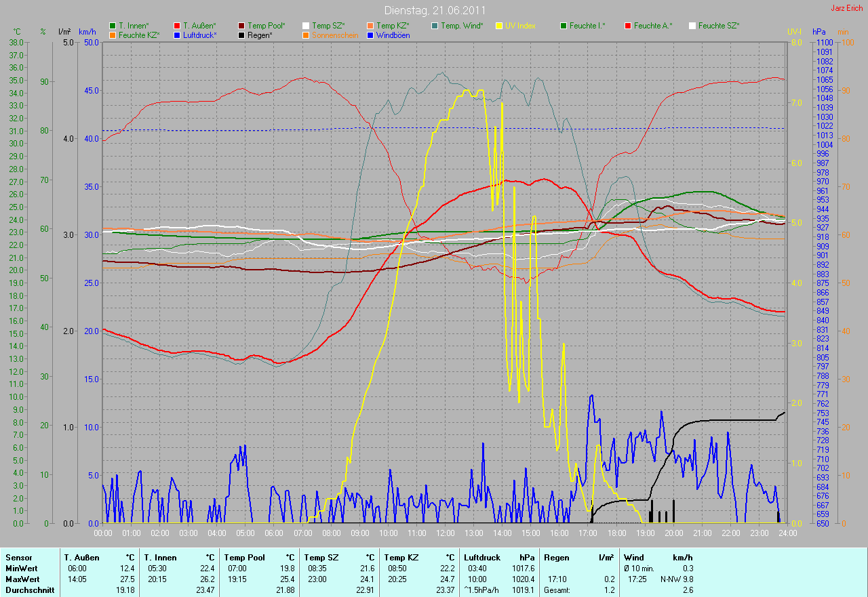Click the T. Außen max time 14:05
This screenshot has width=868, height=597.
point(77,579)
